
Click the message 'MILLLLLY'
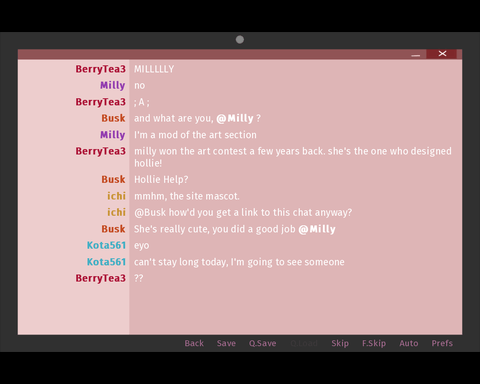154,69
